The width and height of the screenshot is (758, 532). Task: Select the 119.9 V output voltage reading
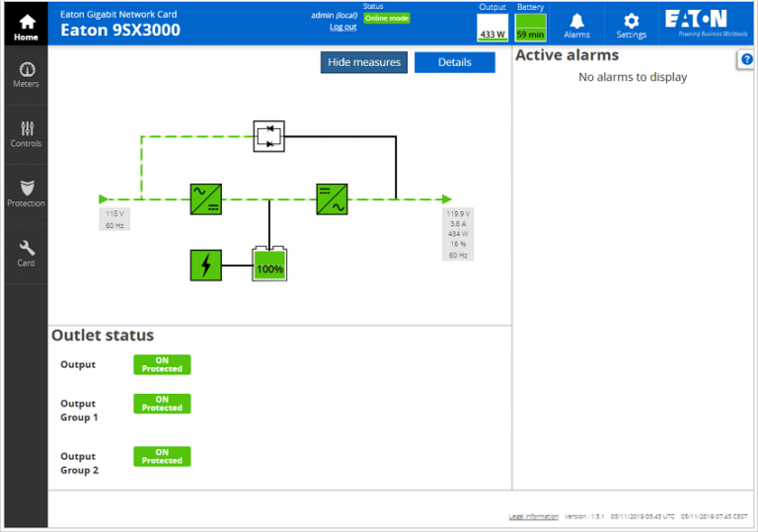point(458,213)
